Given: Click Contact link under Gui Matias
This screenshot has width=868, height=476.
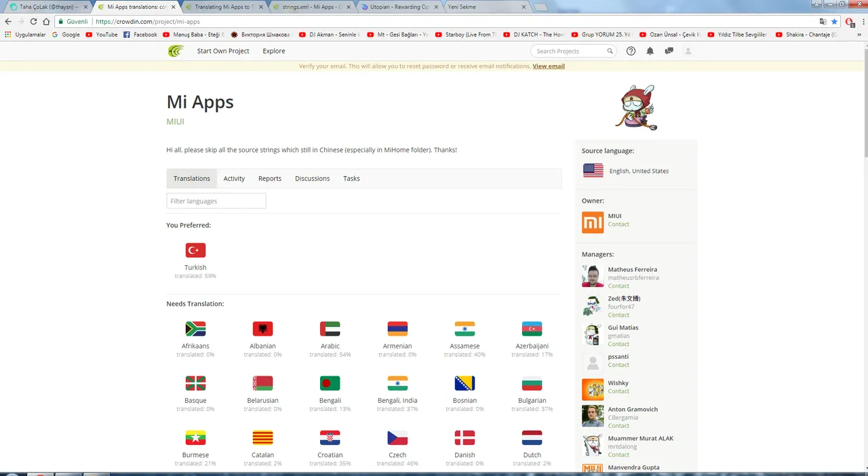Looking at the screenshot, I should [618, 344].
